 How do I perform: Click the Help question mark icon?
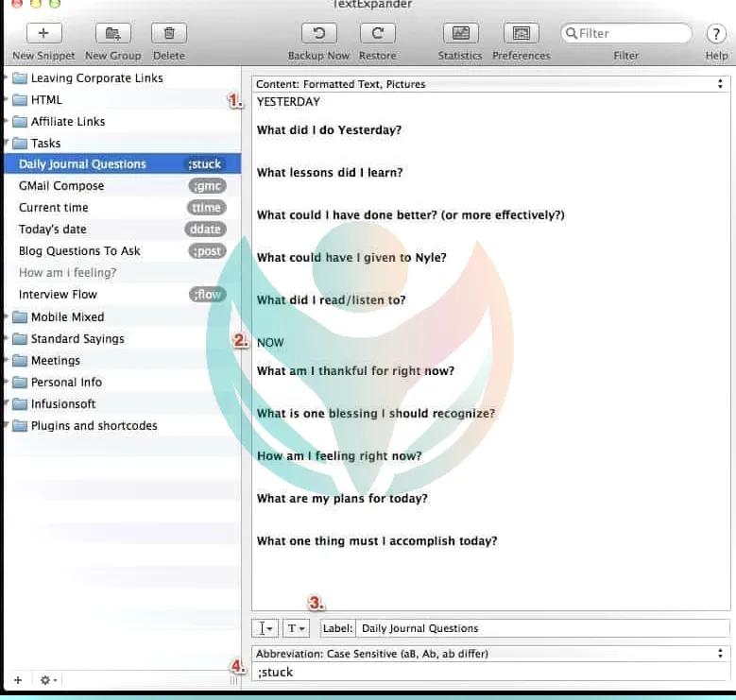[716, 34]
